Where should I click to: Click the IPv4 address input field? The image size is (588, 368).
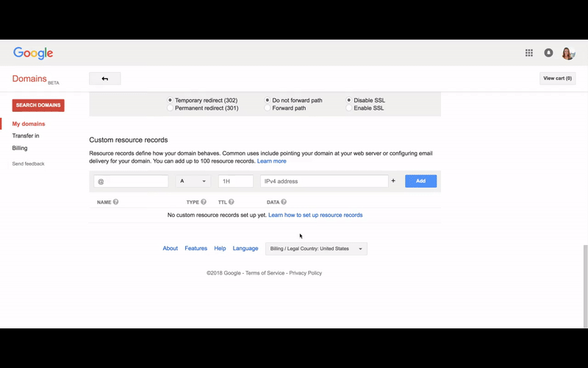coord(324,181)
